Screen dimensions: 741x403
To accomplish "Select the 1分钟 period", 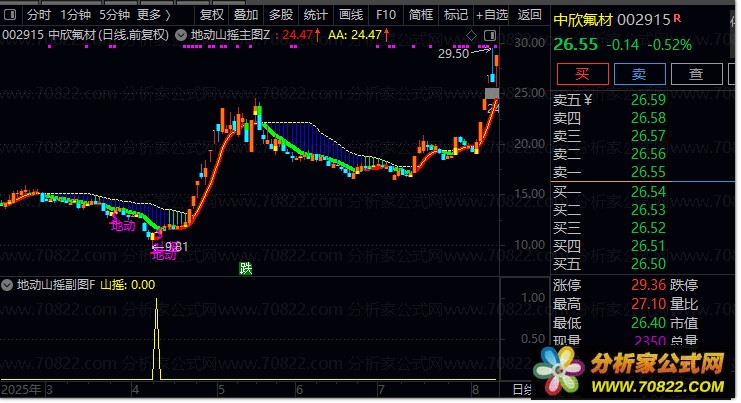I will (x=75, y=15).
